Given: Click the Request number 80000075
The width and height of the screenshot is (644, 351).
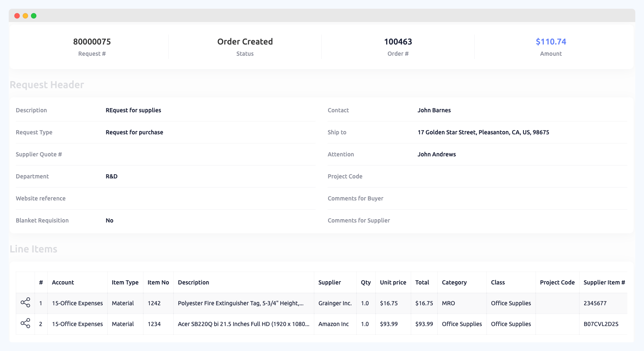Looking at the screenshot, I should [92, 42].
